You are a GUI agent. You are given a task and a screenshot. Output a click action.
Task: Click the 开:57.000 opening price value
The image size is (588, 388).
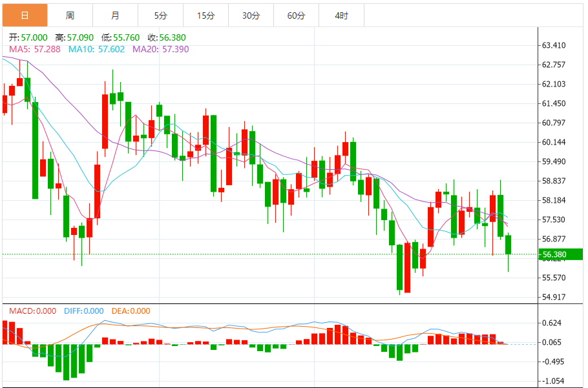tap(28, 37)
